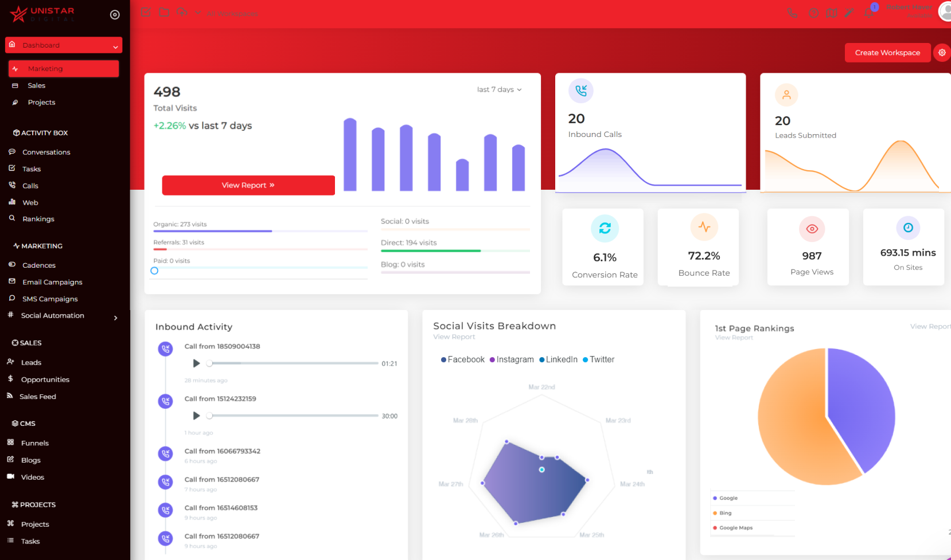Toggle the Google Maps legend in rankings chart
The height and width of the screenshot is (560, 951).
click(732, 528)
